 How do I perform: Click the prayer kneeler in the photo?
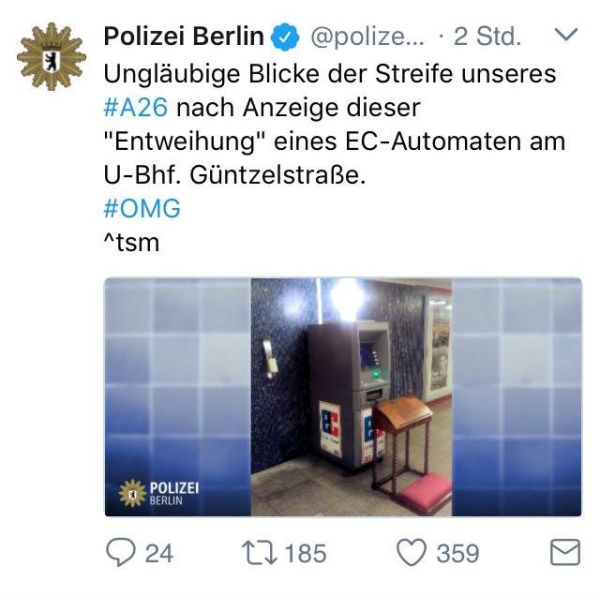coord(410,451)
